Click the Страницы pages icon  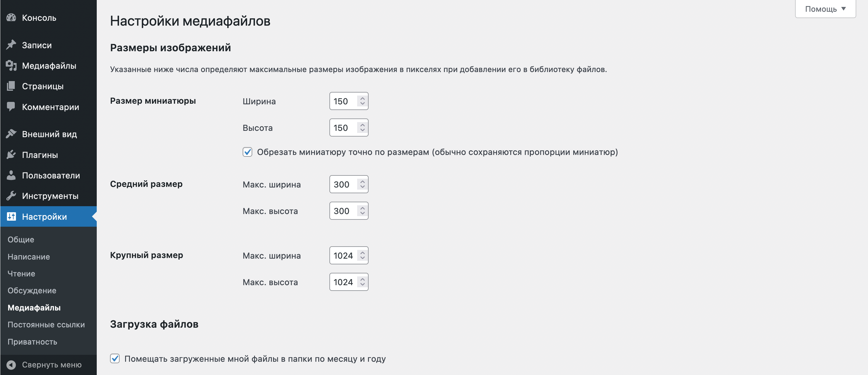11,86
